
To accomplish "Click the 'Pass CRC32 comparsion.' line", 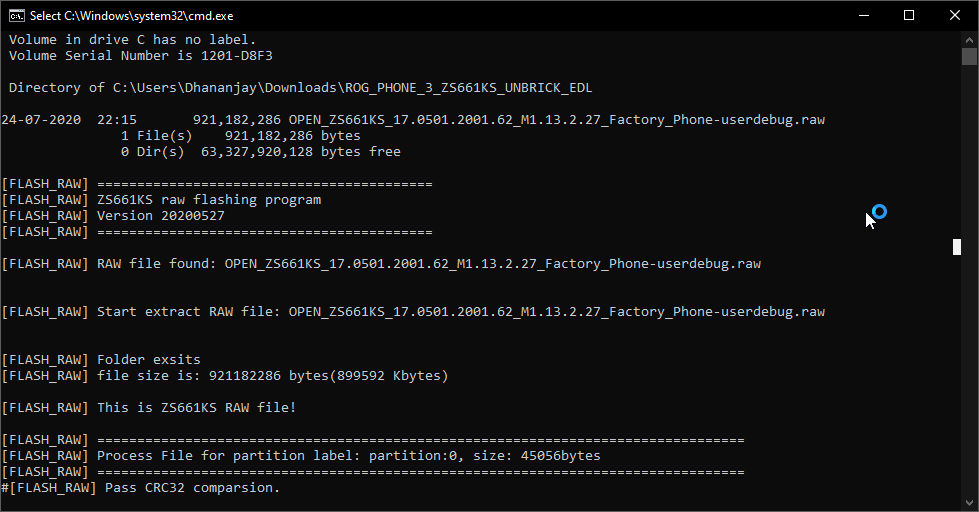I will tap(140, 488).
